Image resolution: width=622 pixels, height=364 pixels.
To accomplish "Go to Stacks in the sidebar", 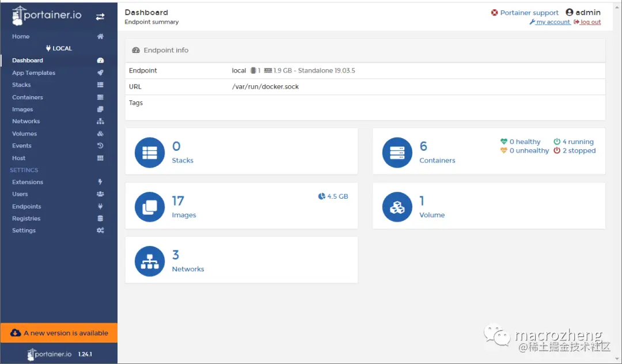I will (x=21, y=85).
